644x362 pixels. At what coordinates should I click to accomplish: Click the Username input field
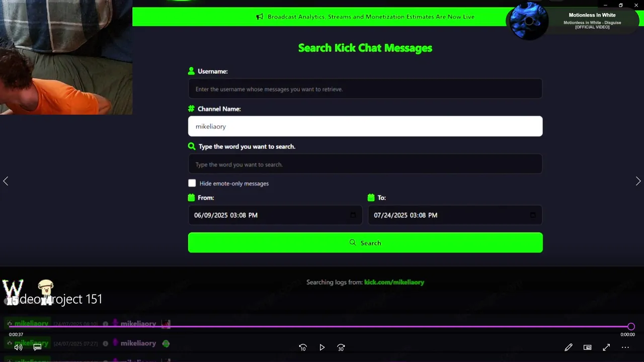pyautogui.click(x=365, y=89)
